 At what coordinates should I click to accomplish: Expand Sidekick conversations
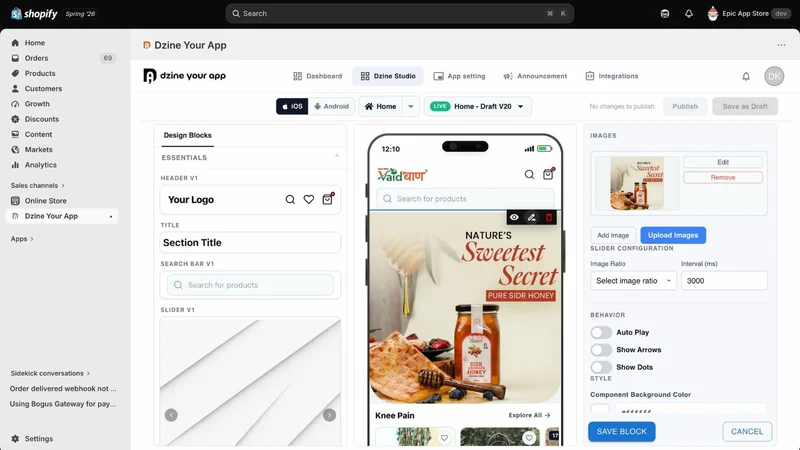tap(50, 373)
